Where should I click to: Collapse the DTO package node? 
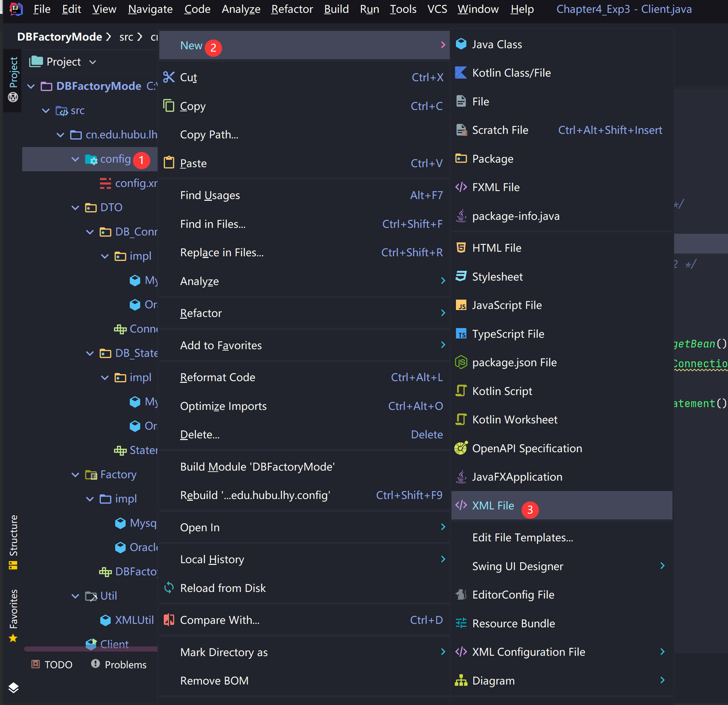[x=75, y=207]
